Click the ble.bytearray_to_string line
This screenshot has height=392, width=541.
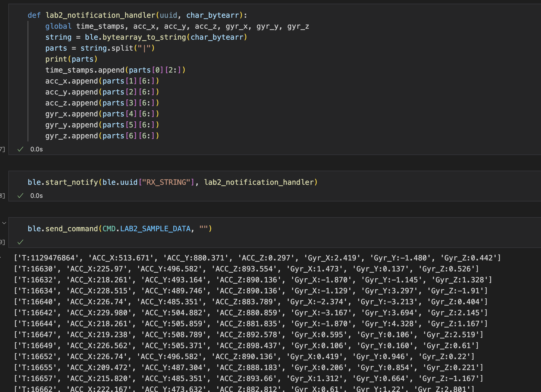pyautogui.click(x=146, y=37)
